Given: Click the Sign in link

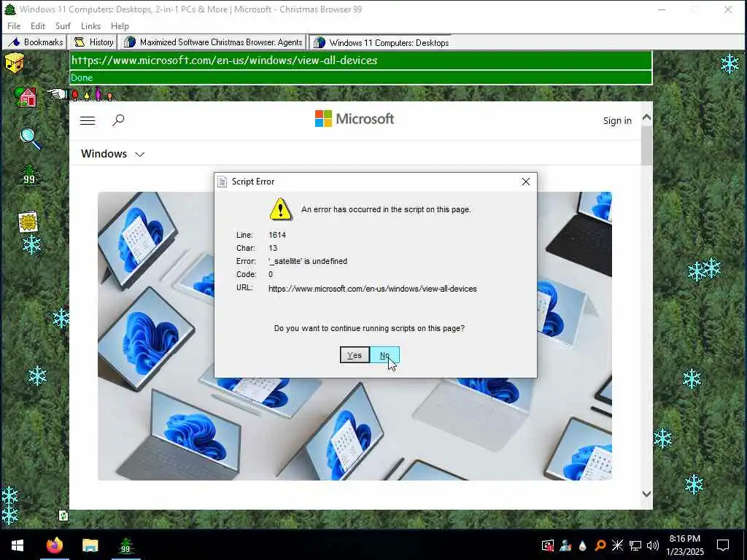Looking at the screenshot, I should [617, 120].
